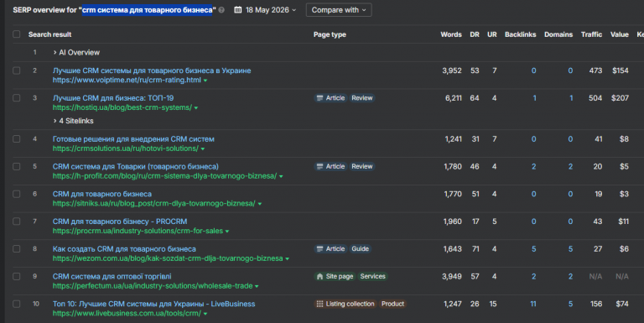This screenshot has width=644, height=323.
Task: Click the Review tag in hostiq.ua row
Action: coord(362,98)
